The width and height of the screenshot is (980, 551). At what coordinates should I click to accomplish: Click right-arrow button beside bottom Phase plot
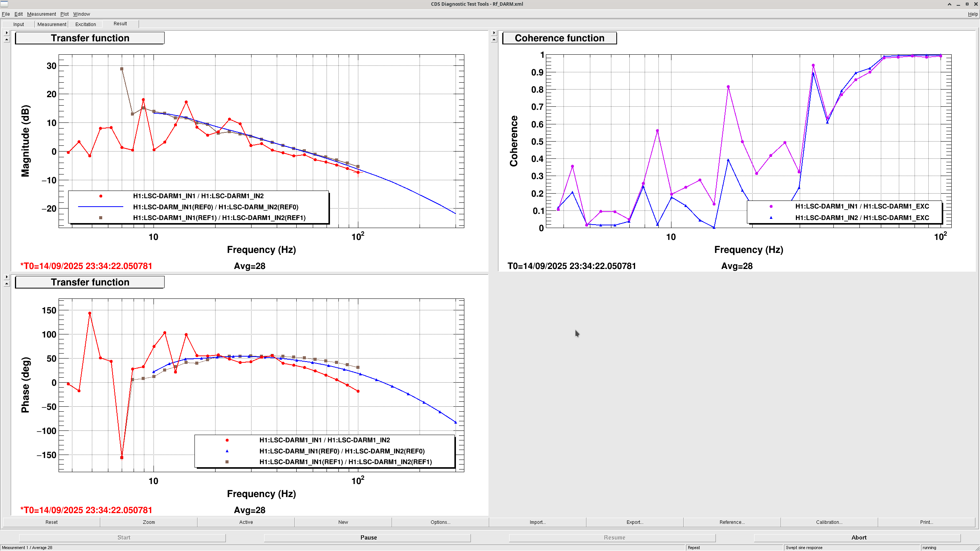[x=7, y=277]
